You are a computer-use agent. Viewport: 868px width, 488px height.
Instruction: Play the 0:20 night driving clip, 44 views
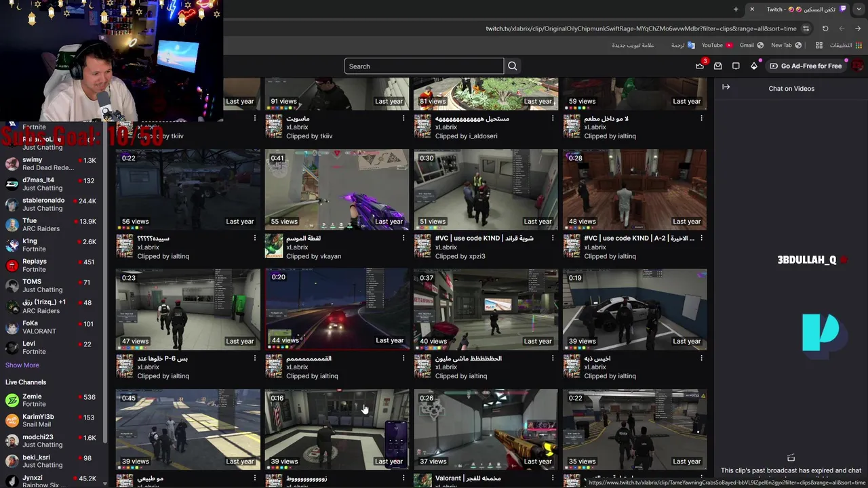(337, 310)
